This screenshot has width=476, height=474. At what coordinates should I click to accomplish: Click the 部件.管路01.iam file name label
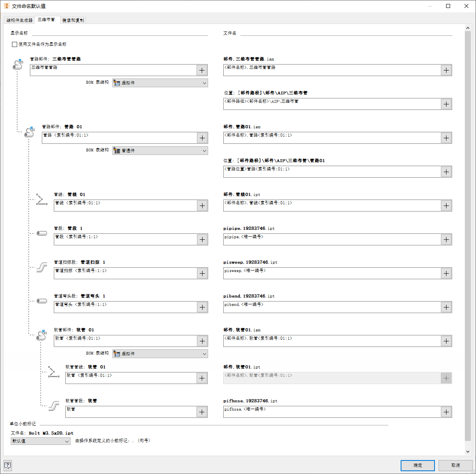click(242, 127)
